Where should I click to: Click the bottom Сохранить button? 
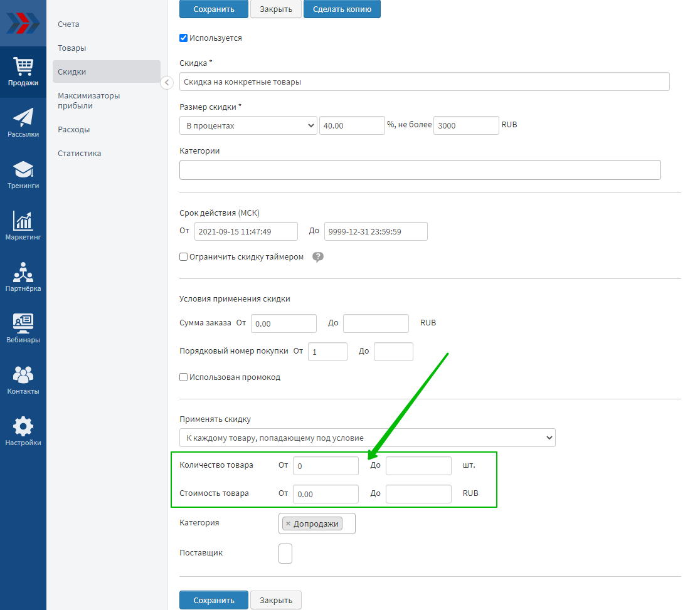[214, 600]
